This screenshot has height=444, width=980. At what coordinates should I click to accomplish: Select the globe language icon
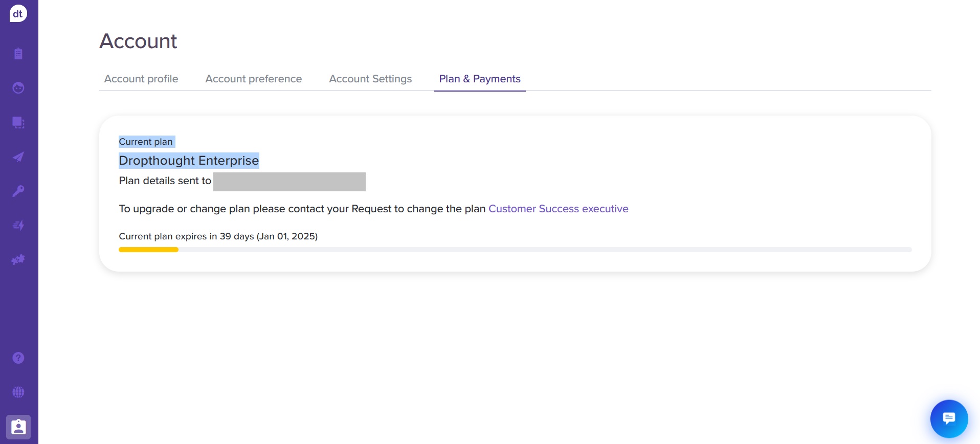(x=18, y=392)
